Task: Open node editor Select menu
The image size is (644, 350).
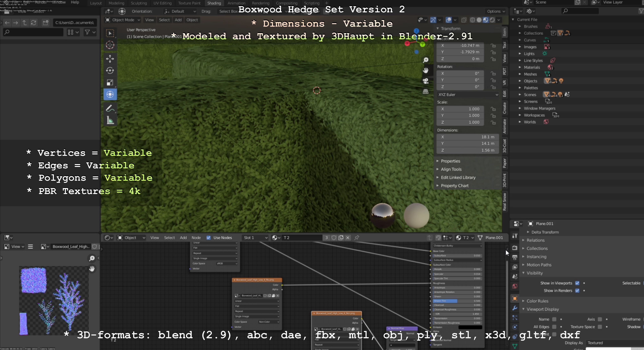Action: [169, 238]
